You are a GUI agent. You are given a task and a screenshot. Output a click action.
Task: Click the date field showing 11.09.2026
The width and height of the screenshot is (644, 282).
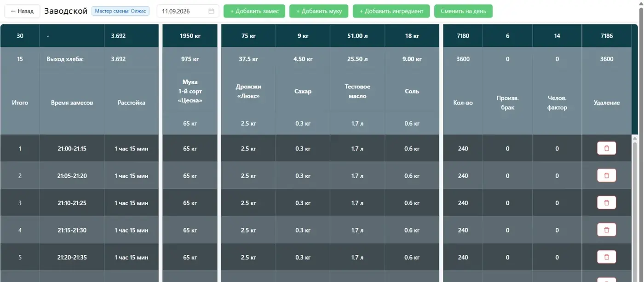188,11
